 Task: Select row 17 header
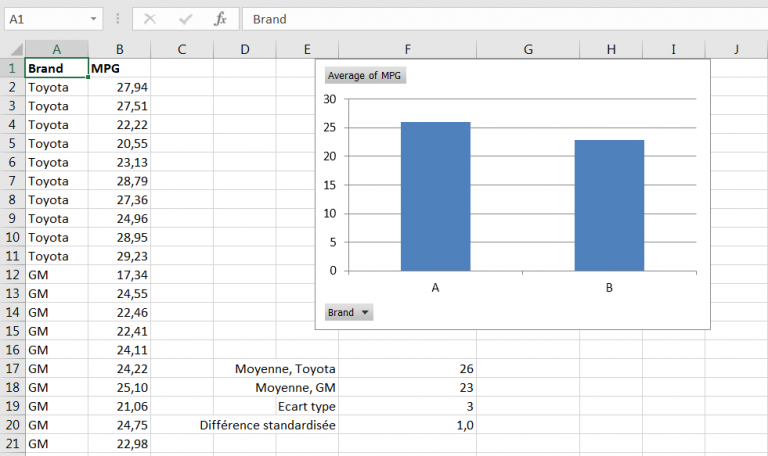point(12,368)
